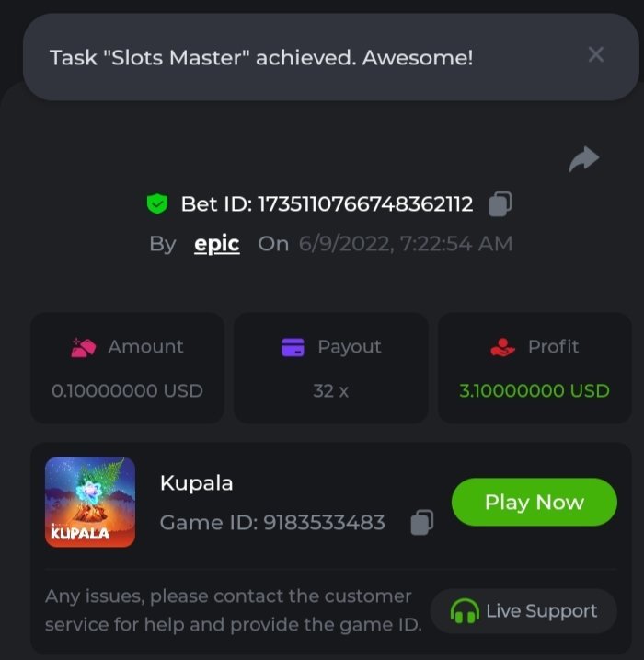The image size is (644, 660).
Task: Click the Live Support headset icon
Action: pyautogui.click(x=465, y=611)
